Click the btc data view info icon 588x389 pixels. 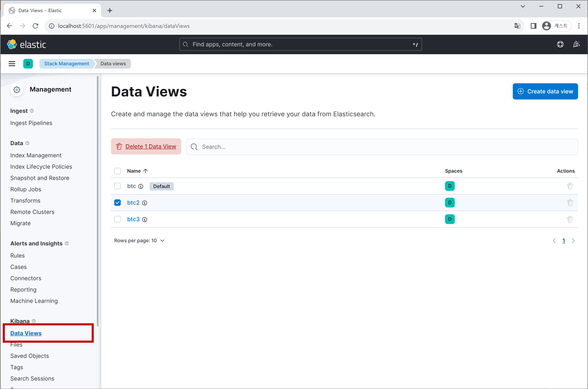pos(141,186)
